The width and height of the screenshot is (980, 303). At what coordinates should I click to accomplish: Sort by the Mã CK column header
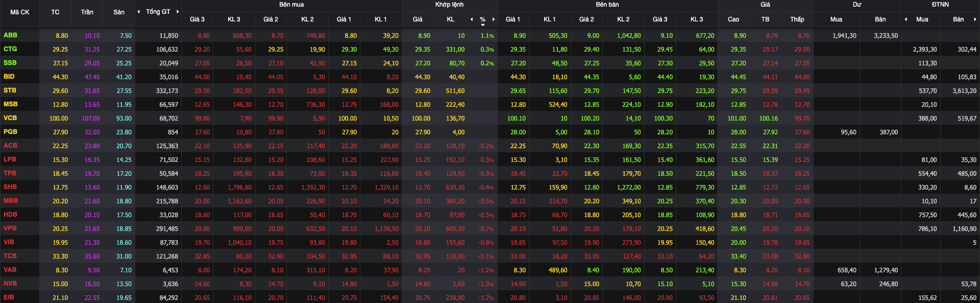pos(20,12)
